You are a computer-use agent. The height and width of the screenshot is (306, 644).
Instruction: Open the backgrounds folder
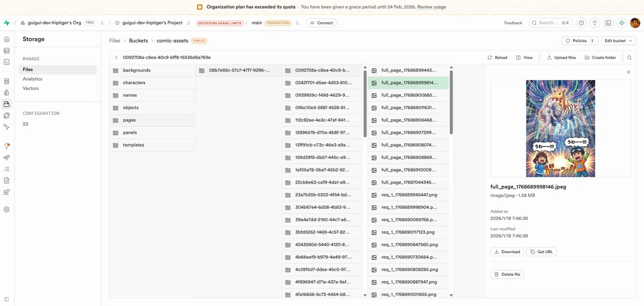point(152,70)
